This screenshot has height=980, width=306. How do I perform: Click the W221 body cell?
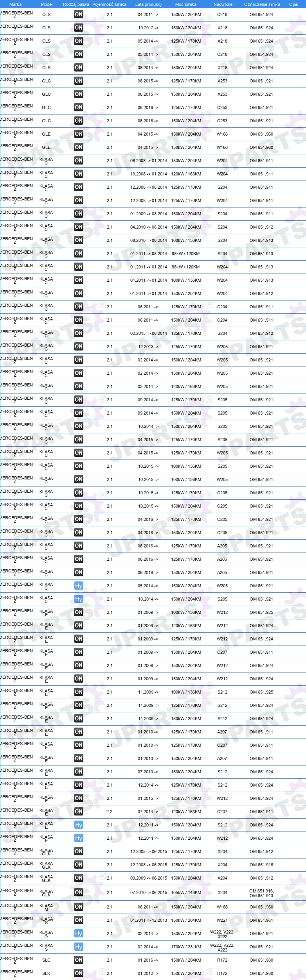[x=222, y=920]
